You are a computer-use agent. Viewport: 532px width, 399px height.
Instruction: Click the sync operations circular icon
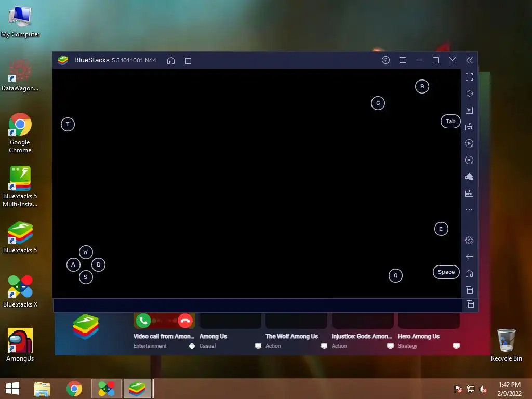coord(469,160)
